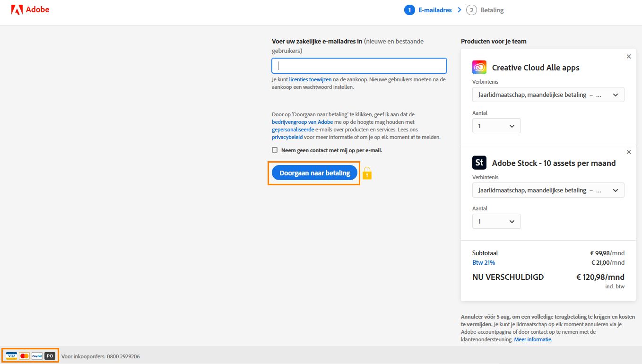The image size is (642, 364).
Task: Click the Adobe logo in header
Action: click(x=30, y=9)
